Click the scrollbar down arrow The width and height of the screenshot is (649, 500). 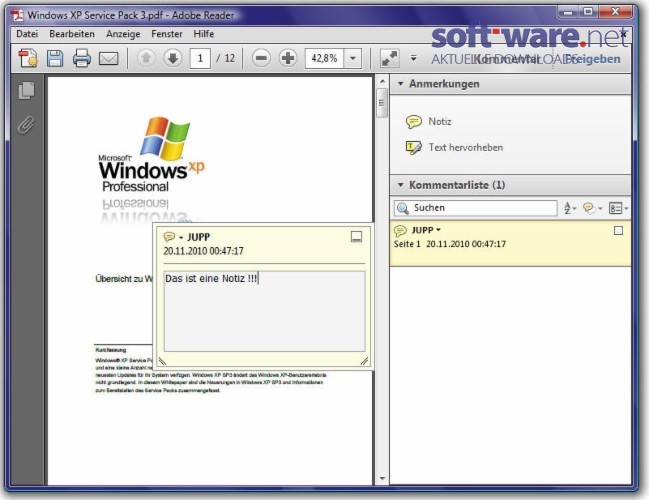coord(382,478)
